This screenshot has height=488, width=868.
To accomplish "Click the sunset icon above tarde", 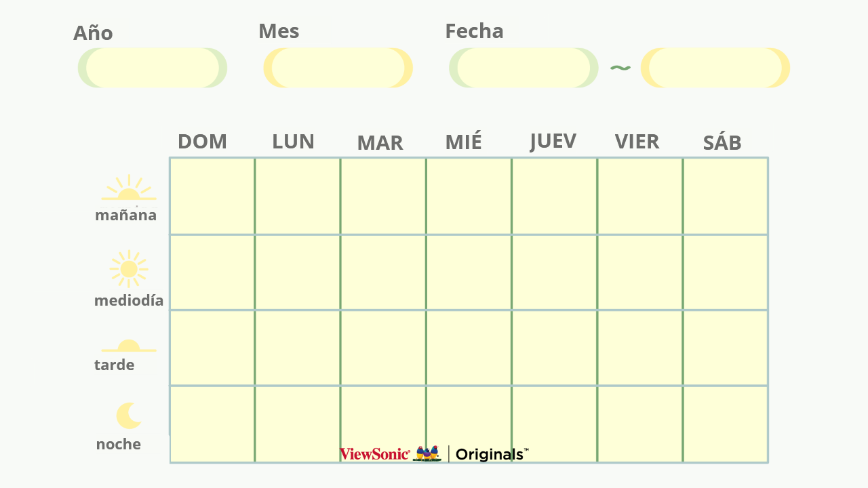I will point(128,346).
